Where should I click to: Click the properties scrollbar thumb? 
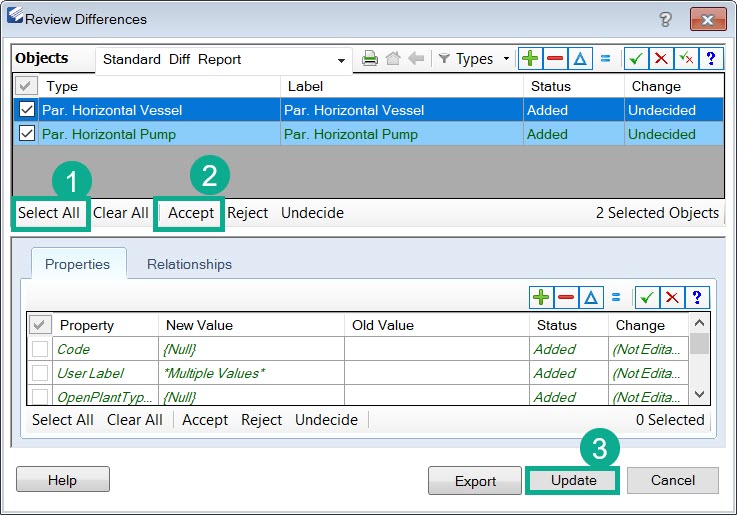point(699,343)
